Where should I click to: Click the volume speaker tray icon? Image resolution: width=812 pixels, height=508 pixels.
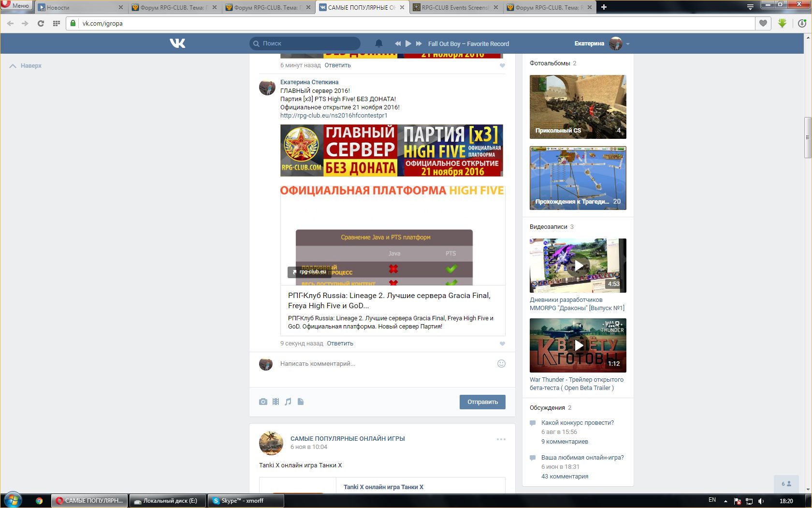coord(761,501)
